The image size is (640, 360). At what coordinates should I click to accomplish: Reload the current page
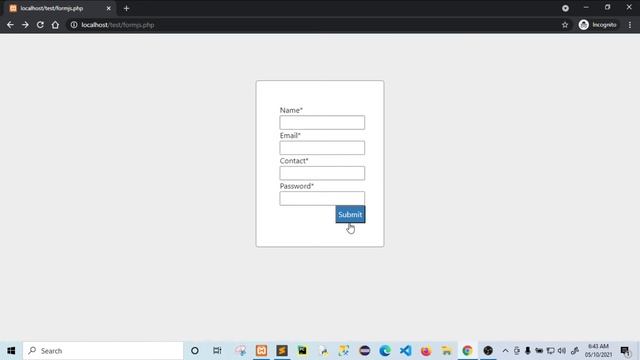coord(40,25)
